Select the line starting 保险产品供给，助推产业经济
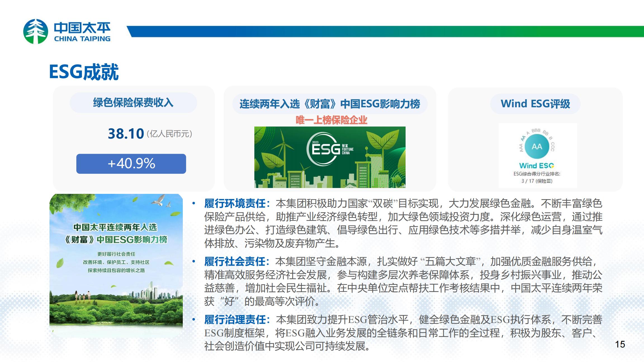 (x=403, y=217)
